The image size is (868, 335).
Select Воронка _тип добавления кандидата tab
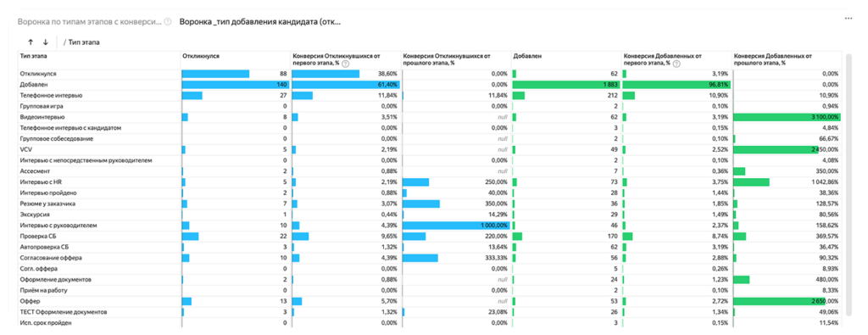(x=259, y=22)
